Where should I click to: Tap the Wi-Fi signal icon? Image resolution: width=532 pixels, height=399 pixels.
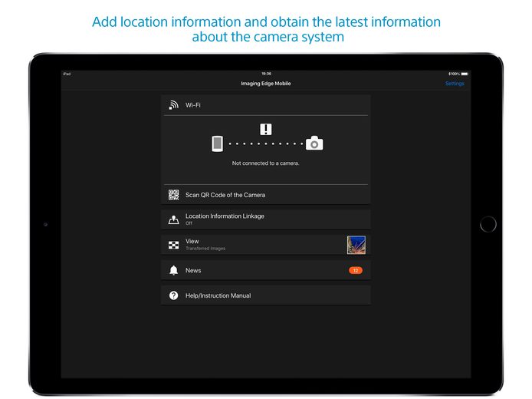pyautogui.click(x=174, y=105)
